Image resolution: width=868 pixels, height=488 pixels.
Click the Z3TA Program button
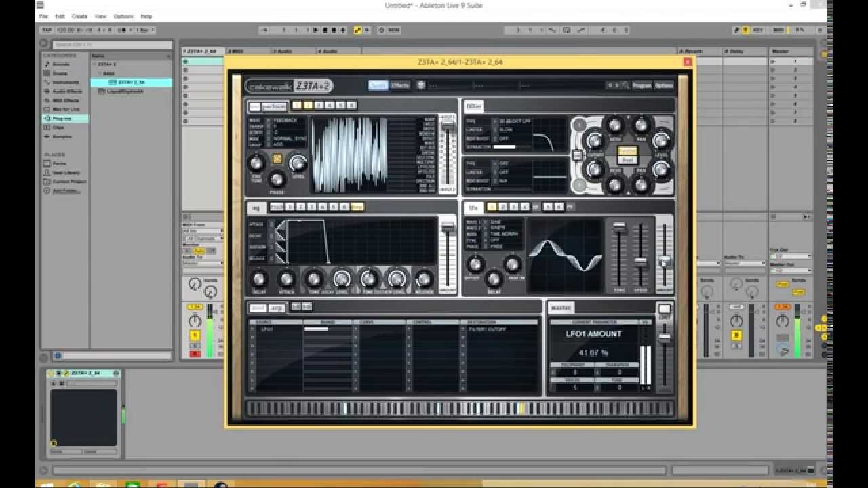point(642,85)
